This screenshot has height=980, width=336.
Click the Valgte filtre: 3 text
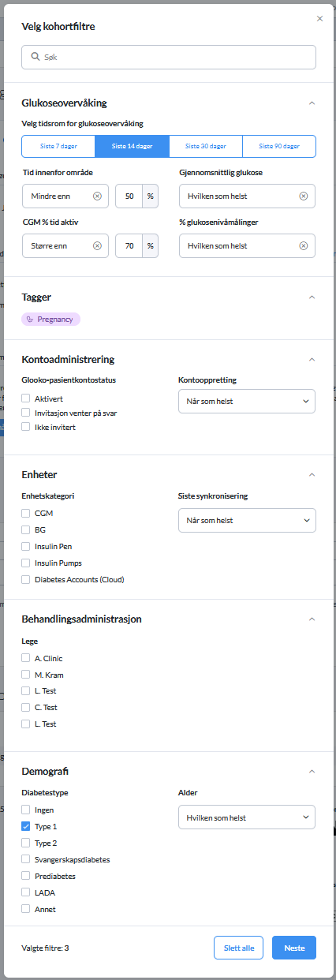pos(45,948)
